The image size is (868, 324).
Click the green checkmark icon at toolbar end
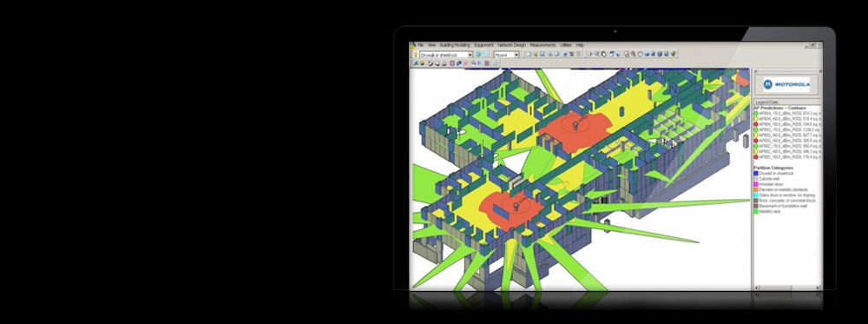(x=674, y=54)
